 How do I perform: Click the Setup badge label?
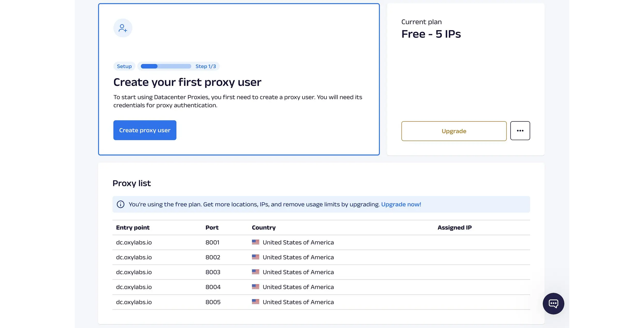[x=124, y=66]
